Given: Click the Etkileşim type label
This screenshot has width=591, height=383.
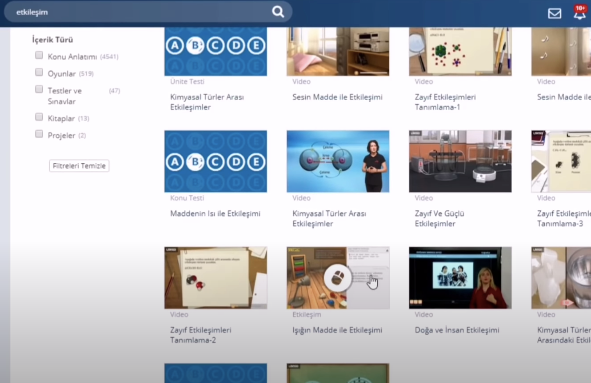Looking at the screenshot, I should point(307,314).
